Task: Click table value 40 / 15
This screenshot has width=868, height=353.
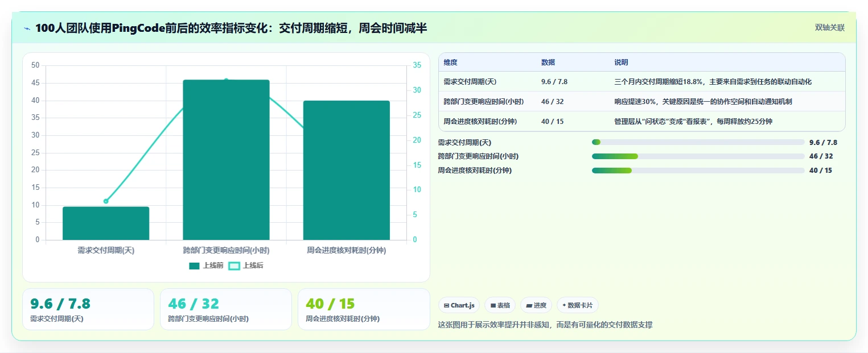Action: click(x=552, y=122)
